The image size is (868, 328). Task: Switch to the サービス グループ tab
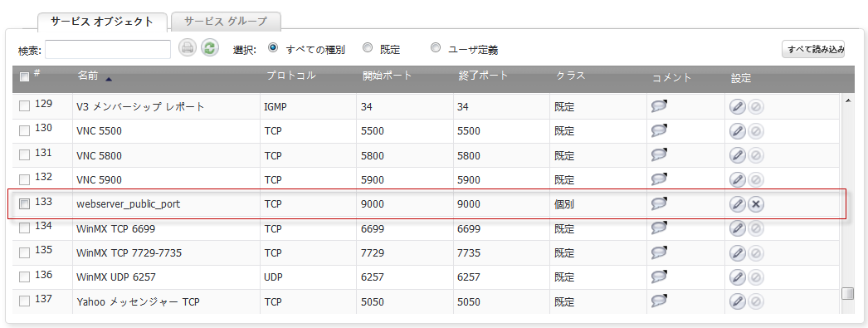[x=226, y=22]
